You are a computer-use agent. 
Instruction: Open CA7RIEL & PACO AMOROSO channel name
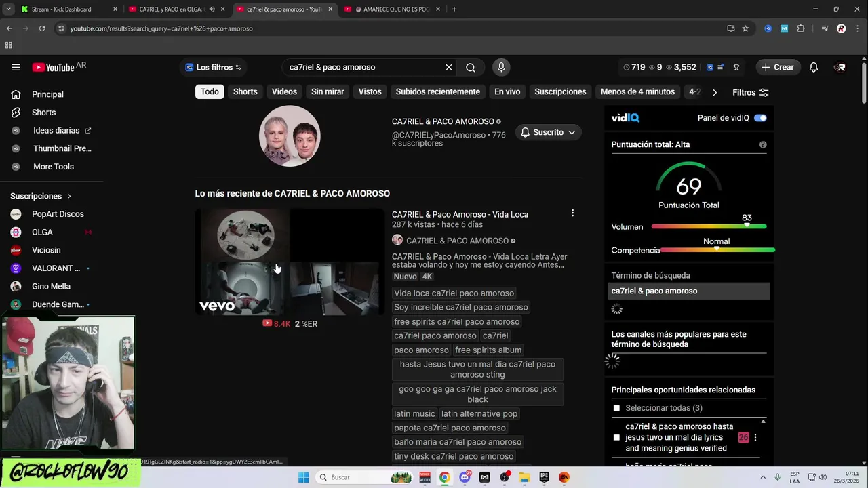tap(443, 121)
